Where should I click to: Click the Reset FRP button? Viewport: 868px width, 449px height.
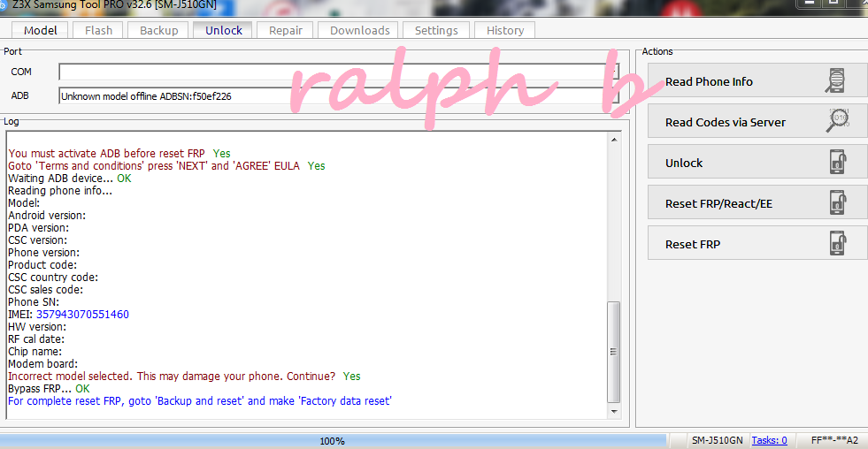pos(757,244)
